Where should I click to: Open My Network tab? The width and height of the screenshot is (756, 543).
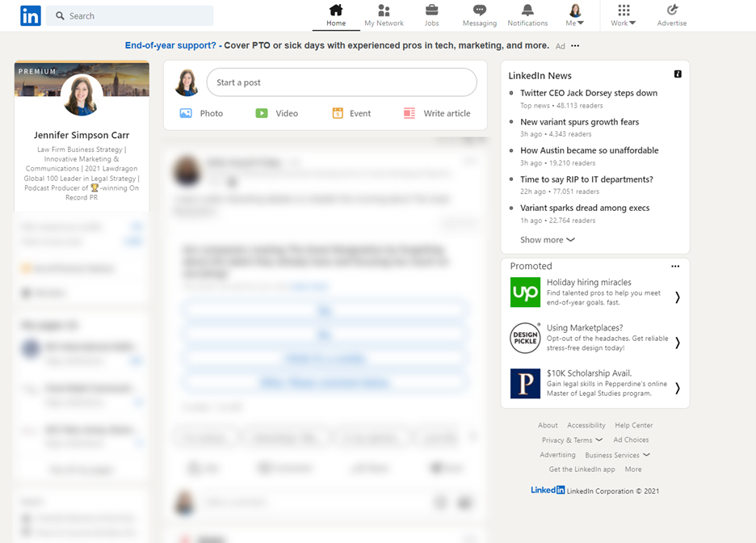pyautogui.click(x=384, y=15)
